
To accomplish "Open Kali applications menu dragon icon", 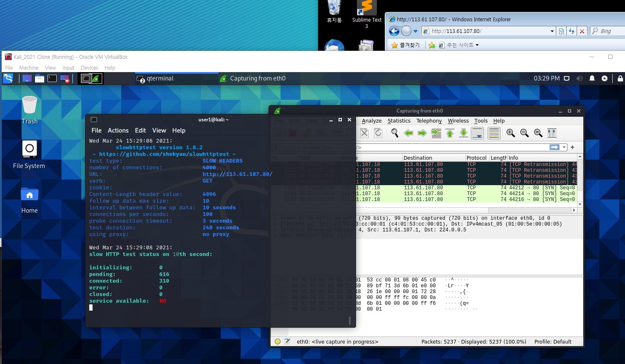I will tap(8, 78).
